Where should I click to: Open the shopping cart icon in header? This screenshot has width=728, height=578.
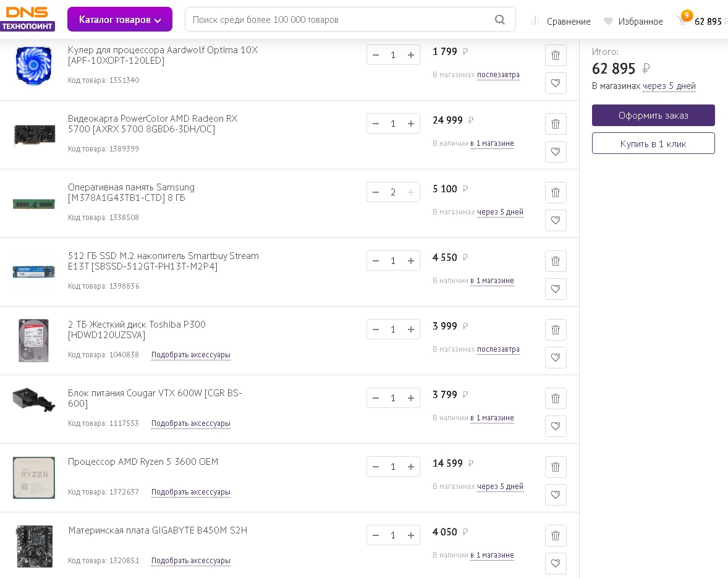[x=682, y=20]
